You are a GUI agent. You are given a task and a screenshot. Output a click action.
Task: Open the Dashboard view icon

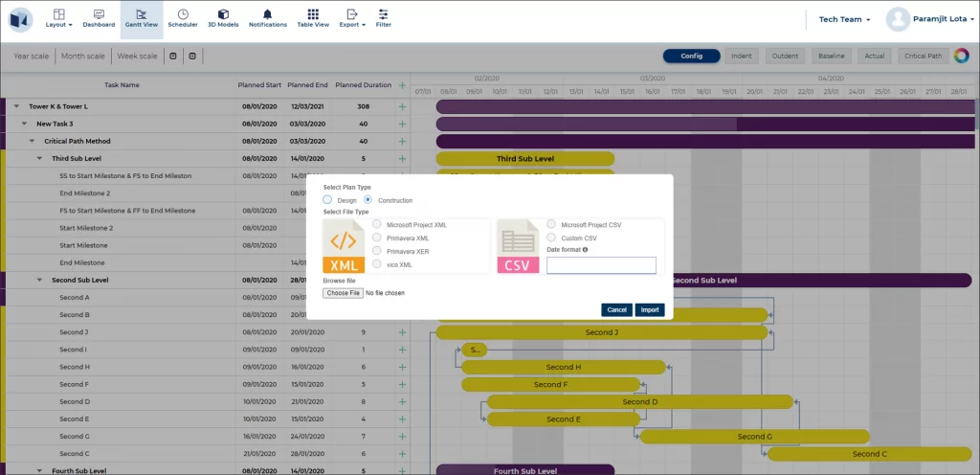pos(98,14)
